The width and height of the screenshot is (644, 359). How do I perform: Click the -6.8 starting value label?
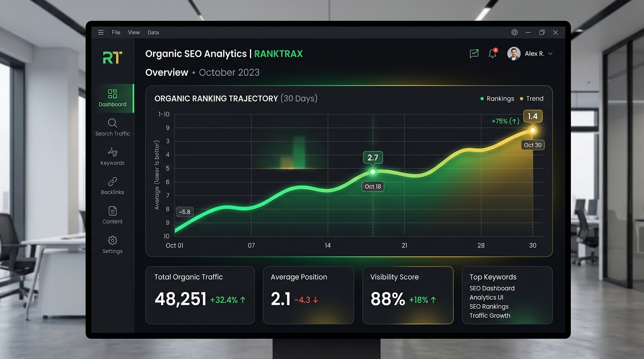pyautogui.click(x=185, y=212)
